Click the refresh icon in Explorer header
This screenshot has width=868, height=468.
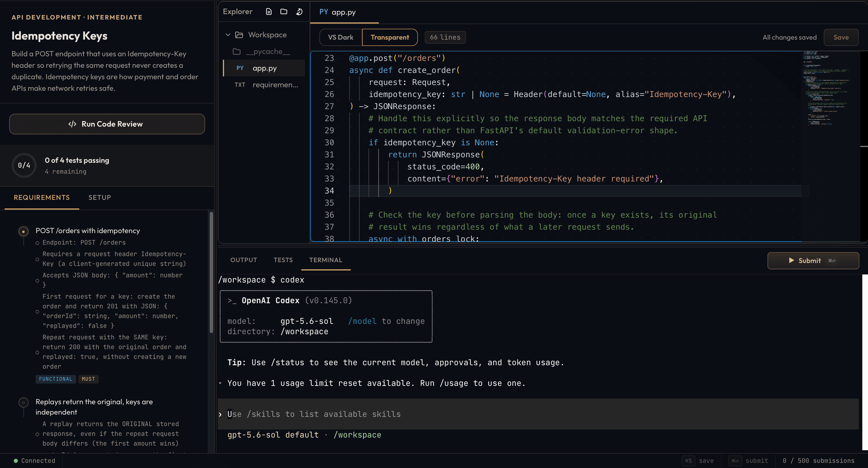click(299, 12)
